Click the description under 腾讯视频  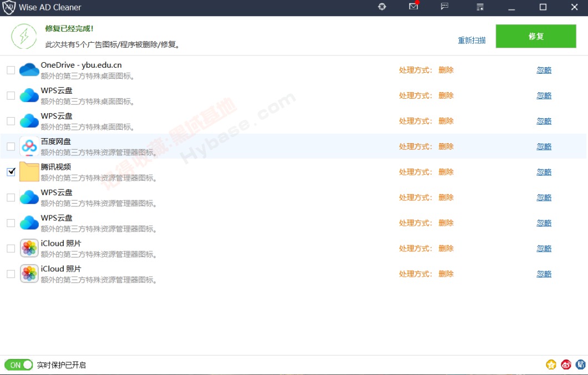99,178
